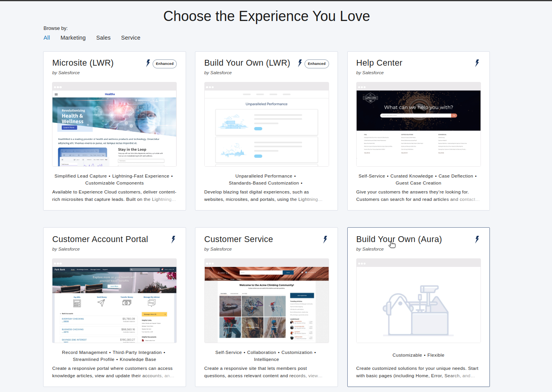Click lightning icon on Build Your Own (LWR)
Screen dimensions: 552x392
pos(300,63)
